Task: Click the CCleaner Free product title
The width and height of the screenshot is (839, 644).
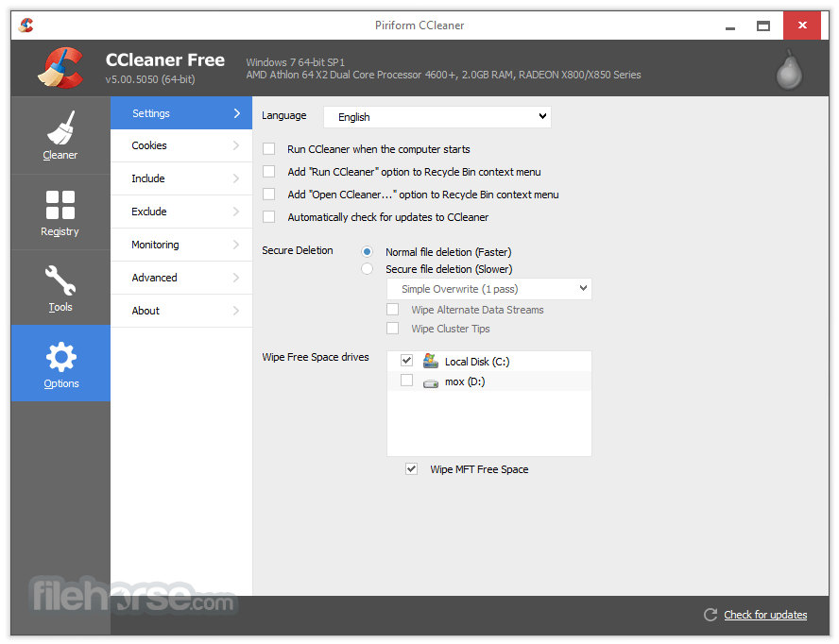Action: (165, 59)
